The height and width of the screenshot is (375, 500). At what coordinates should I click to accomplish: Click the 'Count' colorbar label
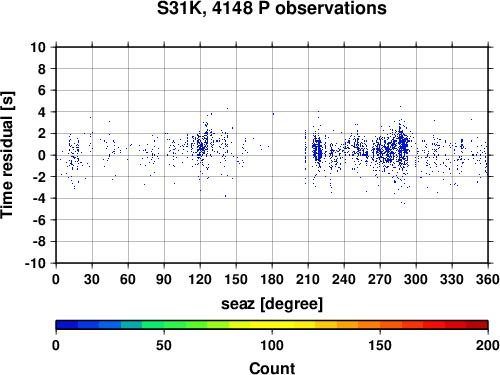(272, 368)
